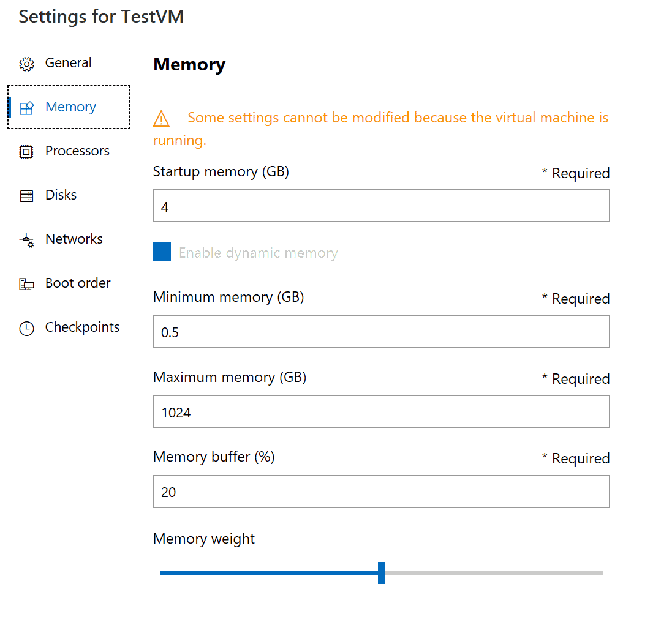Open the Processors settings tab label
Screen dimensions: 672x625
tap(77, 151)
